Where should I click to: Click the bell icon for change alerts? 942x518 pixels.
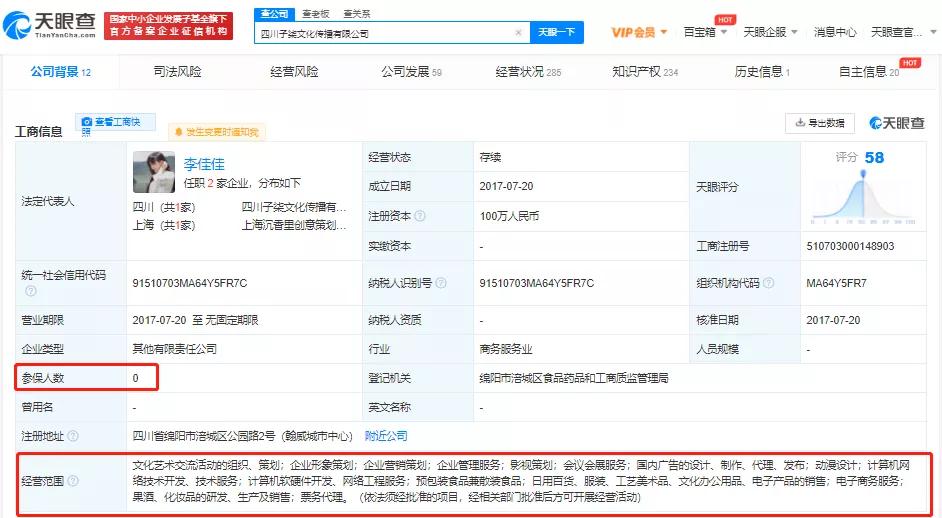click(178, 132)
